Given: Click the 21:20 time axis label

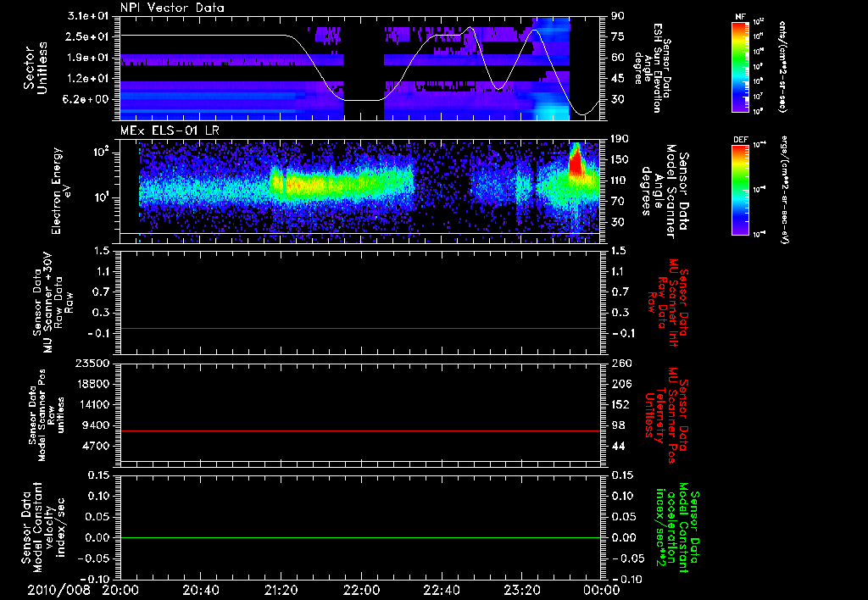Looking at the screenshot, I should point(281,590).
